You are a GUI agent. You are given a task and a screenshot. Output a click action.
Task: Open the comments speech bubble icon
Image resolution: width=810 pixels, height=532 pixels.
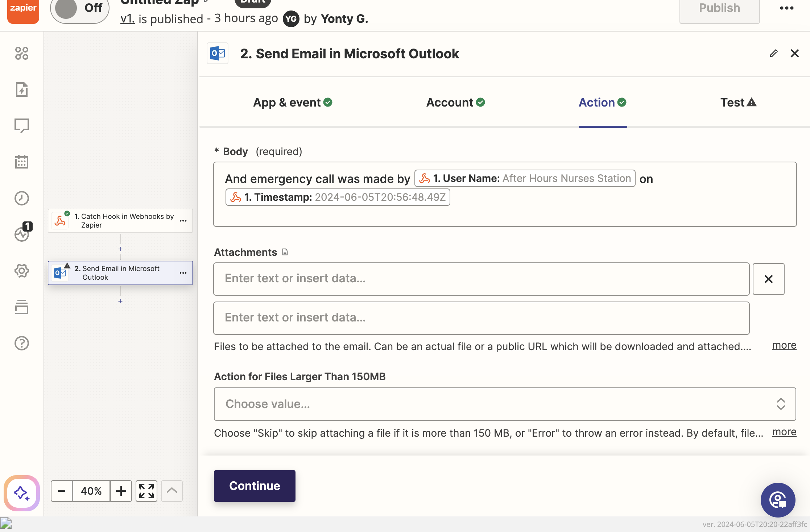22,126
